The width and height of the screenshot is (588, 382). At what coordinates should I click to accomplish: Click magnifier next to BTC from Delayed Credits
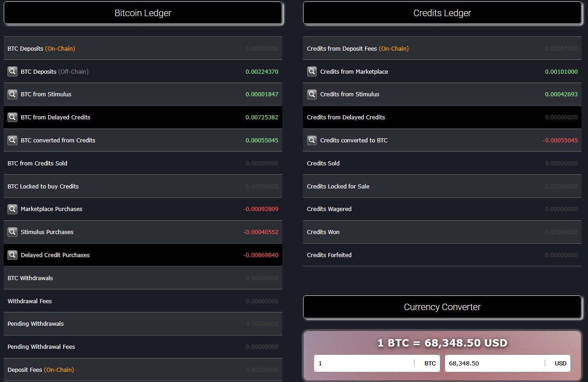12,118
